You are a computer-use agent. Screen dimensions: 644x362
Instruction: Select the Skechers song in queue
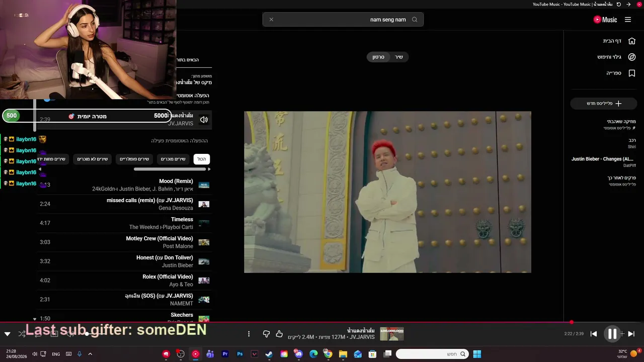click(x=182, y=315)
